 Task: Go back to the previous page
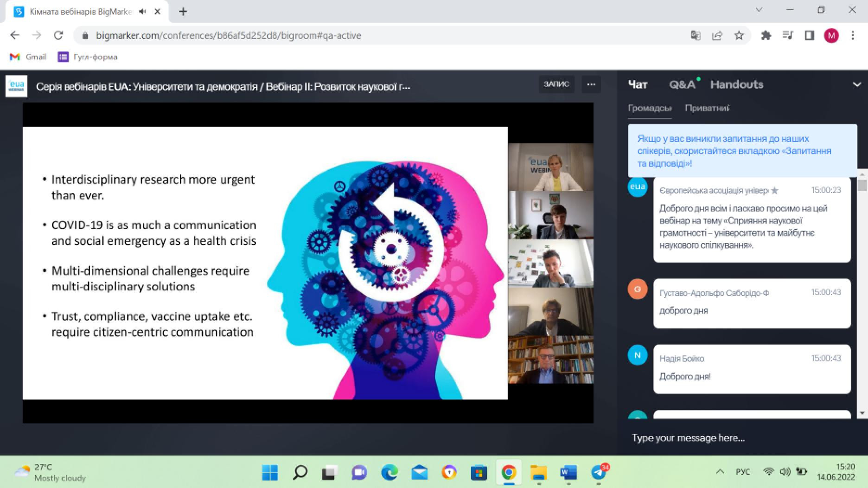(15, 35)
